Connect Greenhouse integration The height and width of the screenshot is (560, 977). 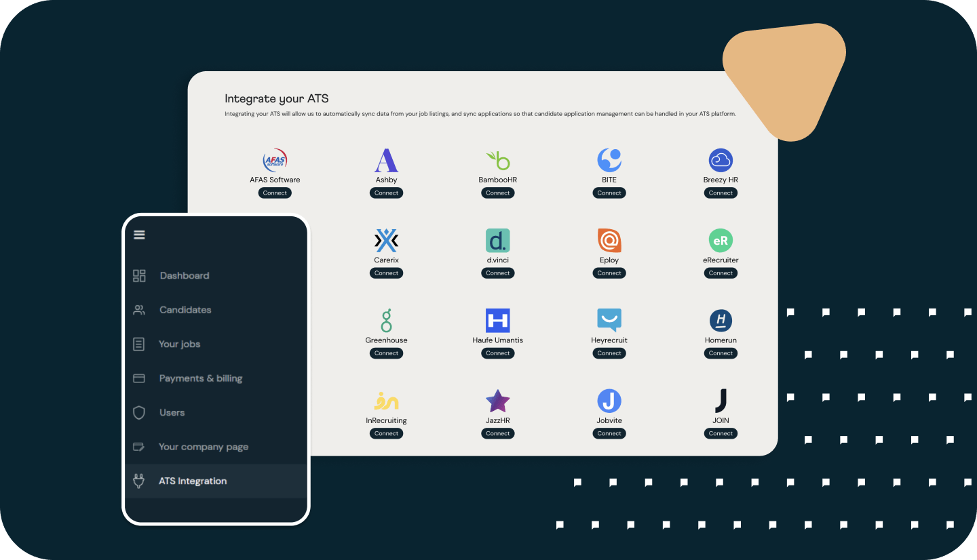click(386, 353)
